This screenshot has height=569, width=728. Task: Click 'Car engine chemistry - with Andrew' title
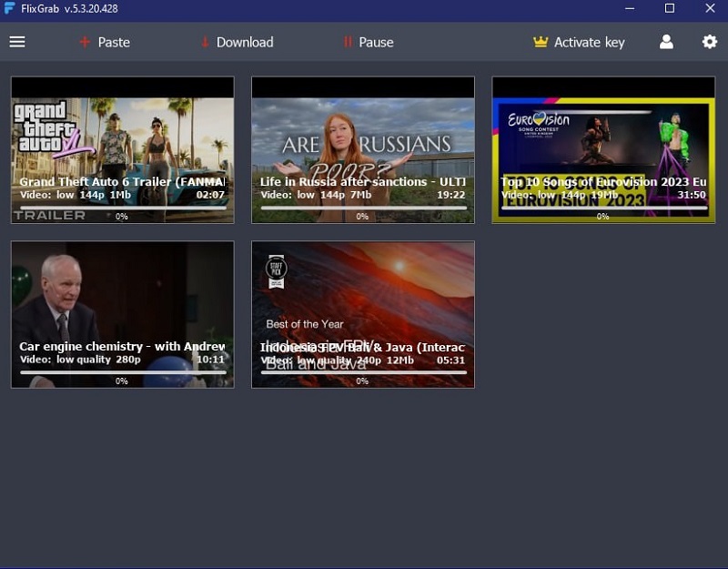(x=122, y=347)
